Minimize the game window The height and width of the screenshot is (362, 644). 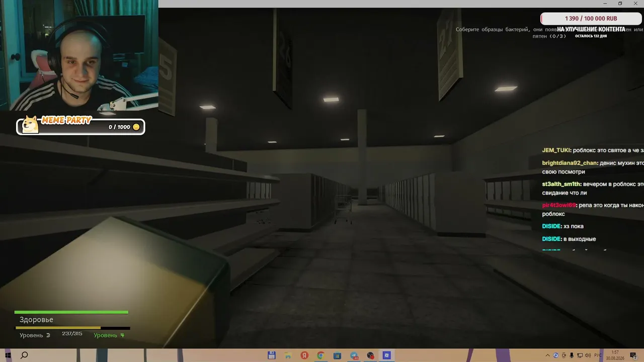(605, 4)
